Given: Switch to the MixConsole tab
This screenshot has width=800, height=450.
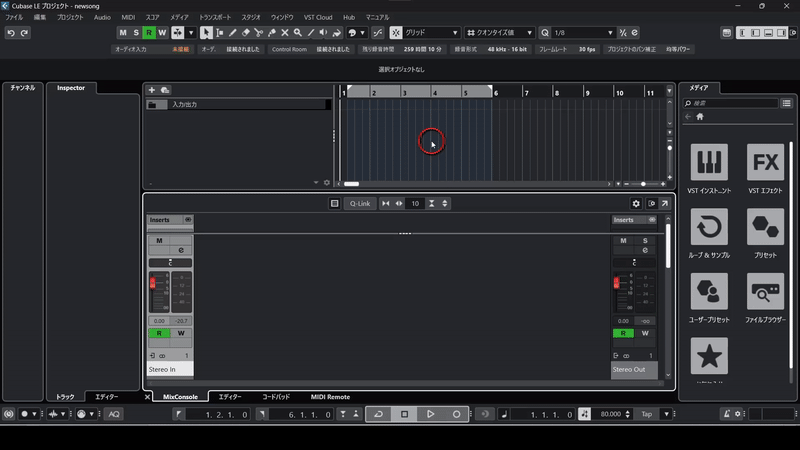Looking at the screenshot, I should coord(180,397).
